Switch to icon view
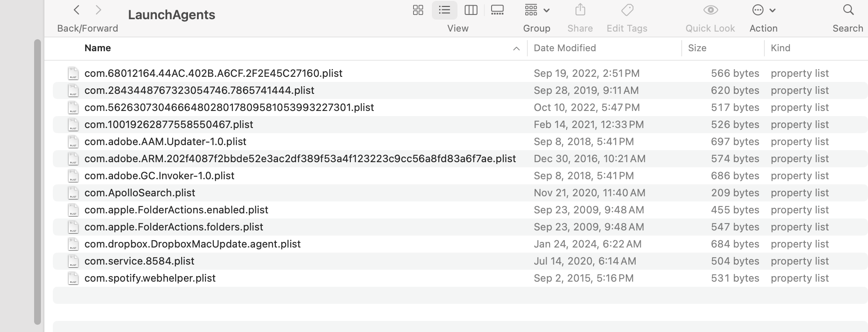 (418, 10)
